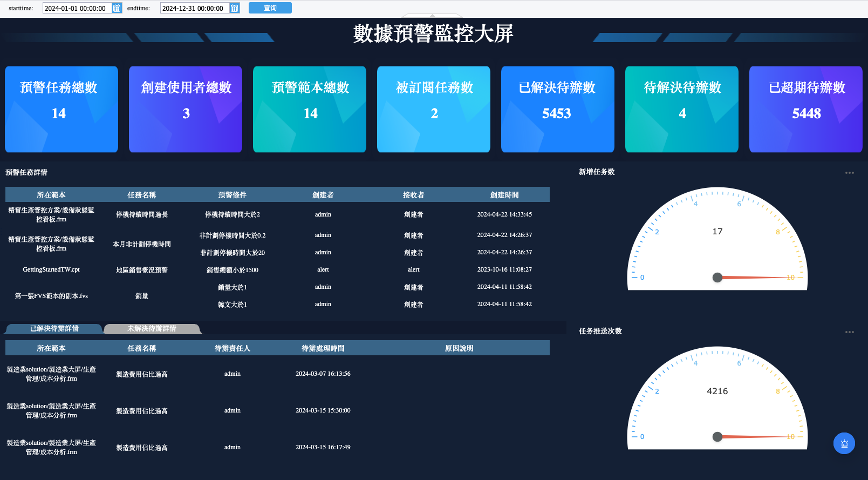Collapse the parameter bar with the small arrow
Screen dimensions: 868x480
[x=432, y=16]
